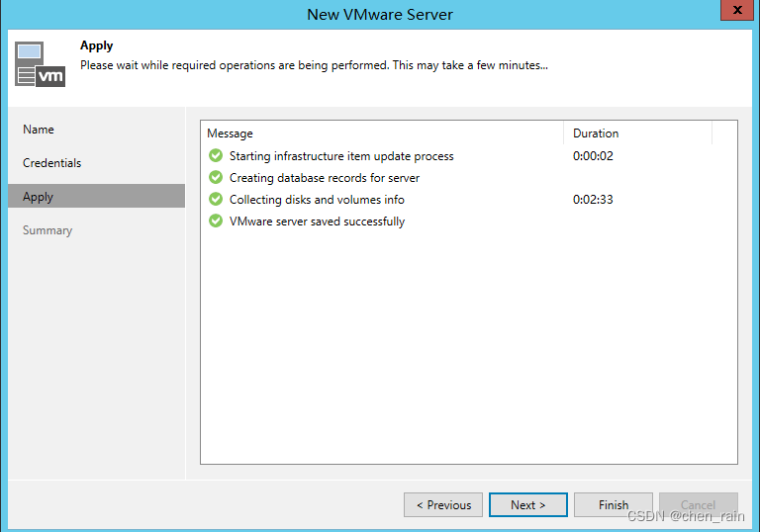
Task: Click the 0:02:33 duration value
Action: pyautogui.click(x=593, y=200)
